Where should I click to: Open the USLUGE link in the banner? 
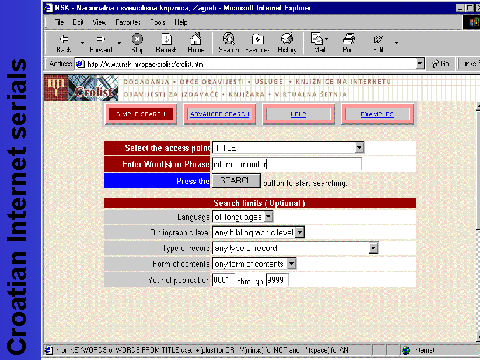pos(269,81)
